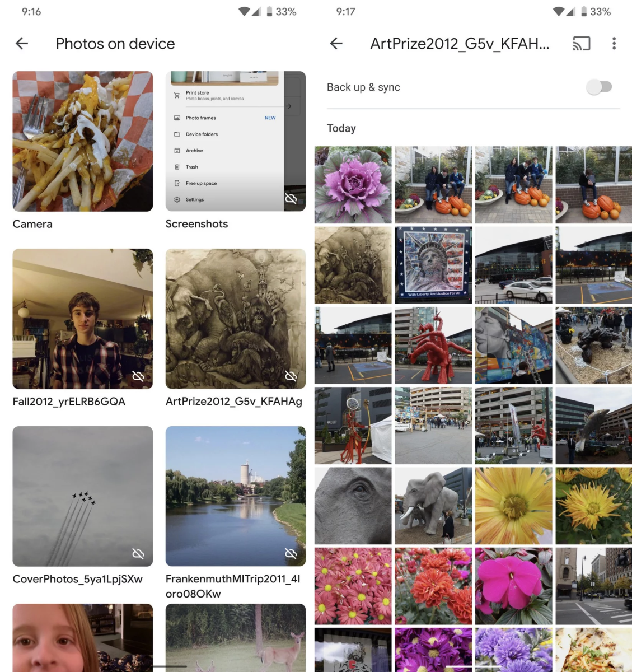Viewport: 632px width, 672px height.
Task: Open the street crosswalk photo
Action: (594, 586)
